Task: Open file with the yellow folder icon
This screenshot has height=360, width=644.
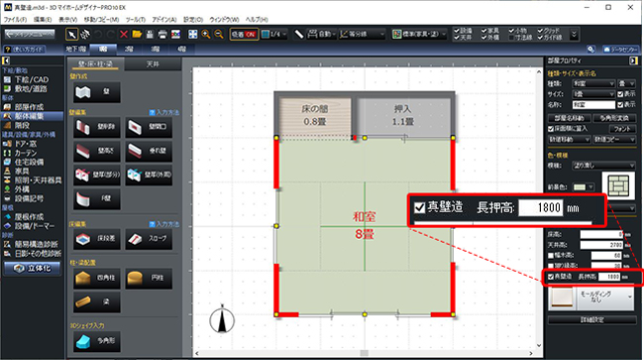Action: click(137, 34)
